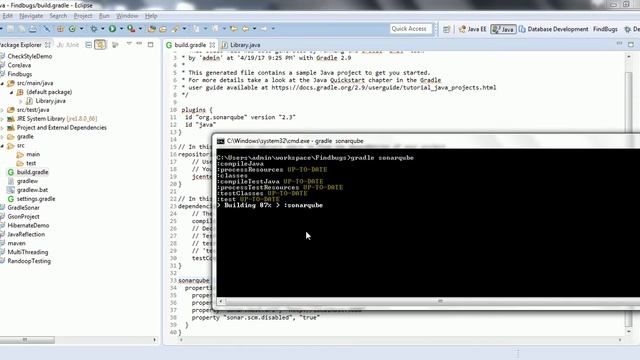The height and width of the screenshot is (360, 640).
Task: Select gradlew.bat file
Action: click(32, 190)
